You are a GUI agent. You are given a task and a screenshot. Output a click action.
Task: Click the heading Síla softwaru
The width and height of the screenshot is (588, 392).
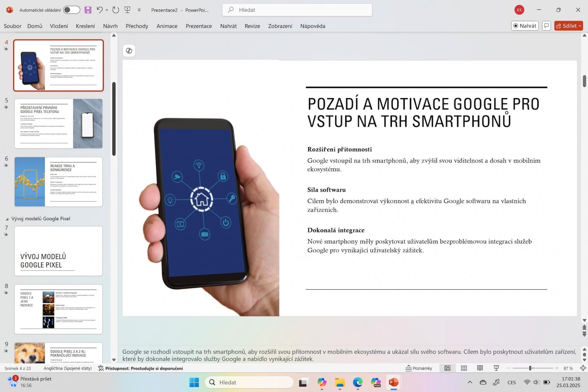click(x=326, y=190)
